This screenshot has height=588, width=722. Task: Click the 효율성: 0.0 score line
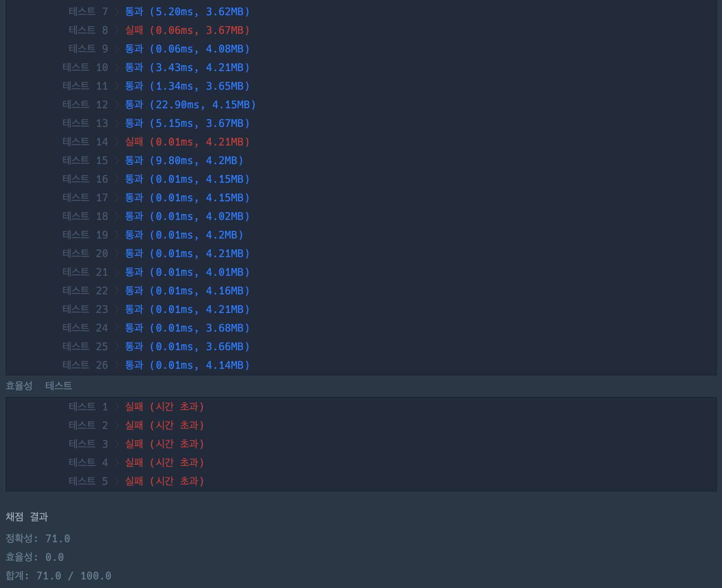coord(35,557)
